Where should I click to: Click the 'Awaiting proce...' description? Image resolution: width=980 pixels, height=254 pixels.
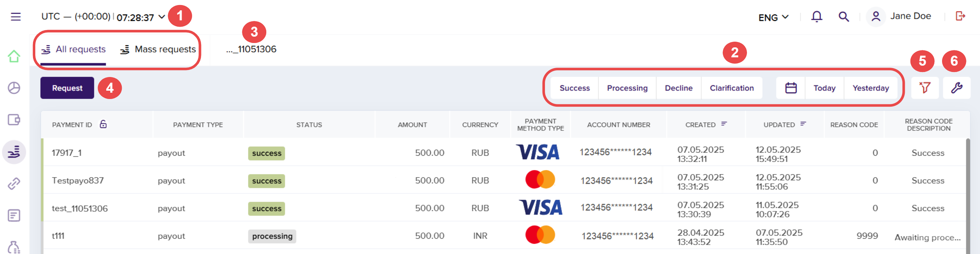[927, 237]
